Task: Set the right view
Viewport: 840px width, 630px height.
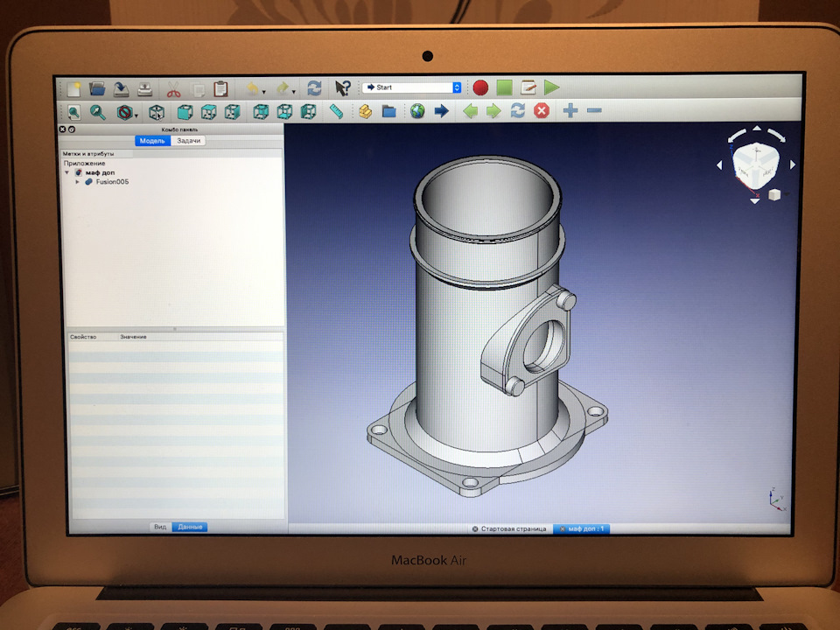Action: tap(232, 112)
